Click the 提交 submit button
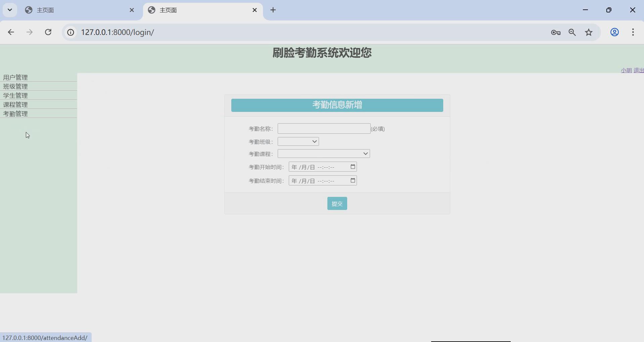 point(337,203)
